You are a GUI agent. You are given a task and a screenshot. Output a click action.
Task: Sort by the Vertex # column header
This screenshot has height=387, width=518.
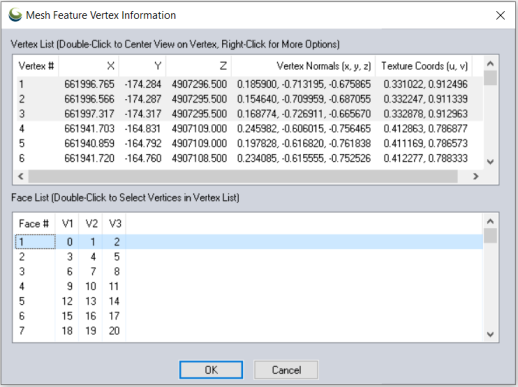(x=37, y=66)
